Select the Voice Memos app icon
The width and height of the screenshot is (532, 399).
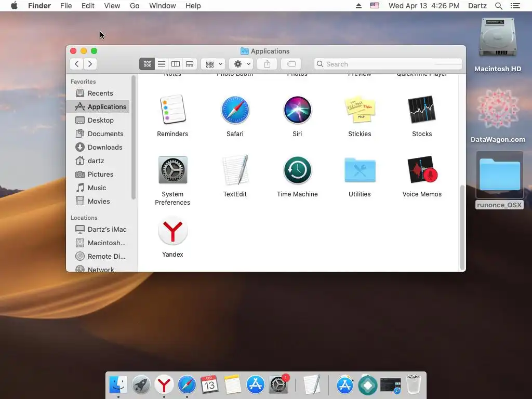422,169
